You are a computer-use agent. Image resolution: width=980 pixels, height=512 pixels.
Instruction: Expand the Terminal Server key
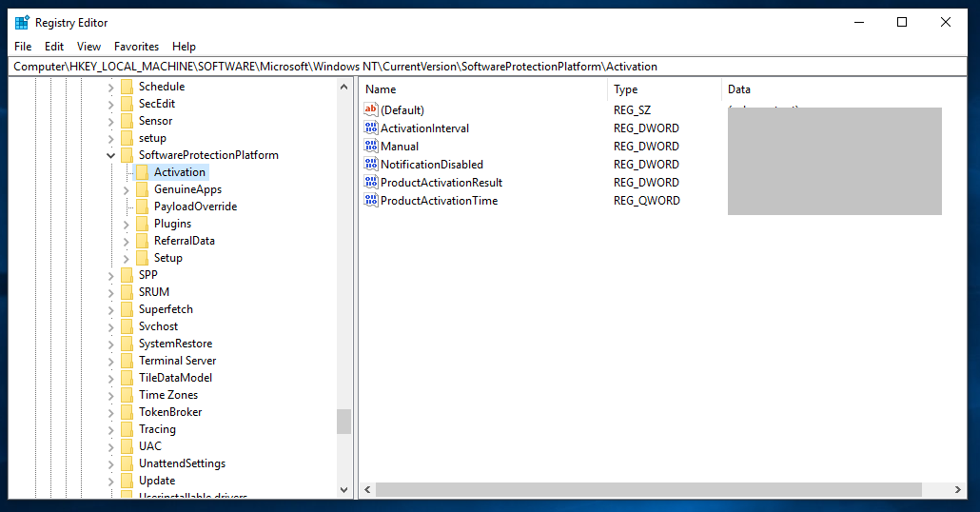point(110,362)
